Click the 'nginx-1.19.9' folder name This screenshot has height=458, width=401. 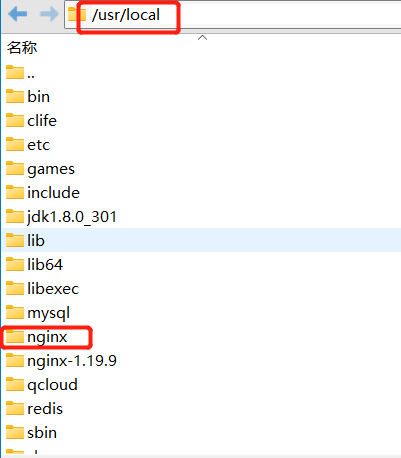[72, 362]
